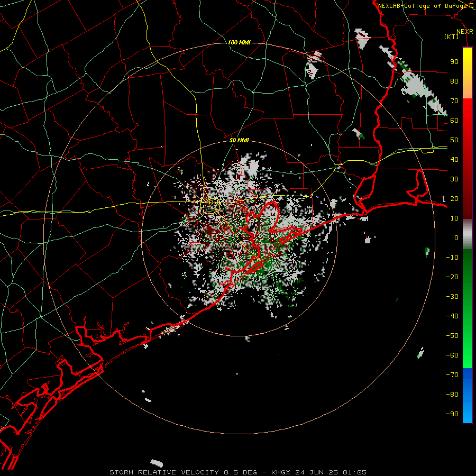Click the positive '40' scale label
The width and height of the screenshot is (476, 476).
click(454, 160)
